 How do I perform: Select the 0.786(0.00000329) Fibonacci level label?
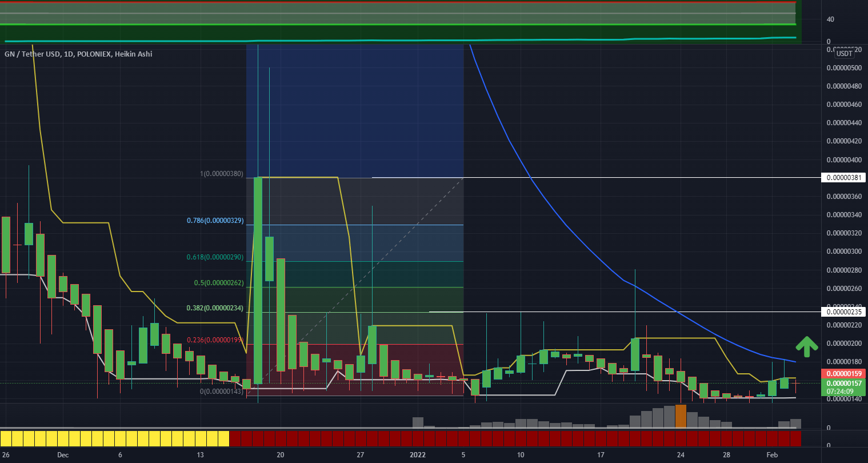(x=215, y=221)
